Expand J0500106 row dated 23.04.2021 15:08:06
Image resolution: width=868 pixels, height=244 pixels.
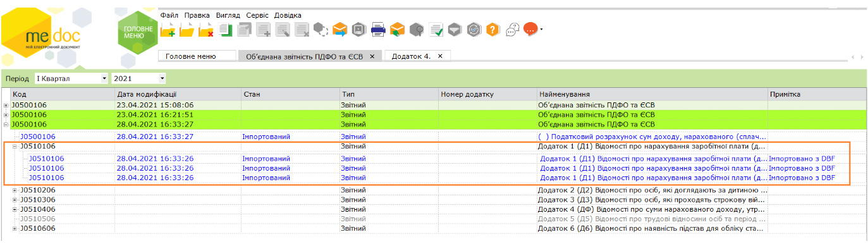[x=6, y=106]
